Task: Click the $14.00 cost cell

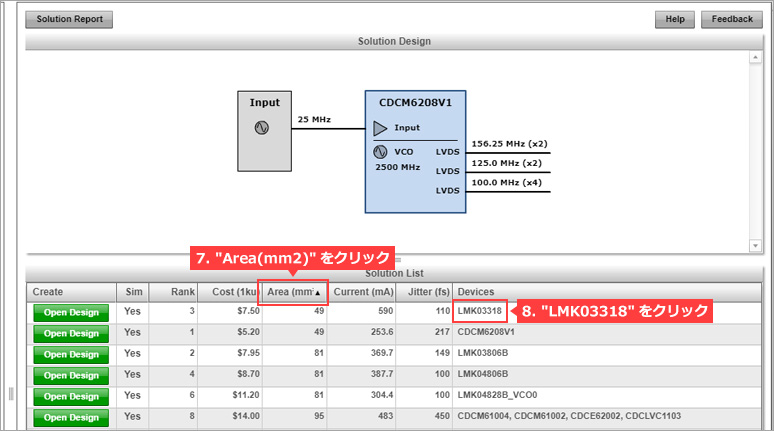Action: 246,416
